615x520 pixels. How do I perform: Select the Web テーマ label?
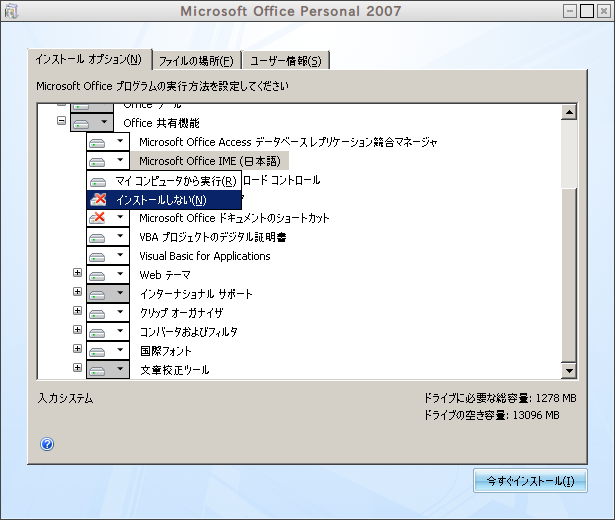pos(165,275)
